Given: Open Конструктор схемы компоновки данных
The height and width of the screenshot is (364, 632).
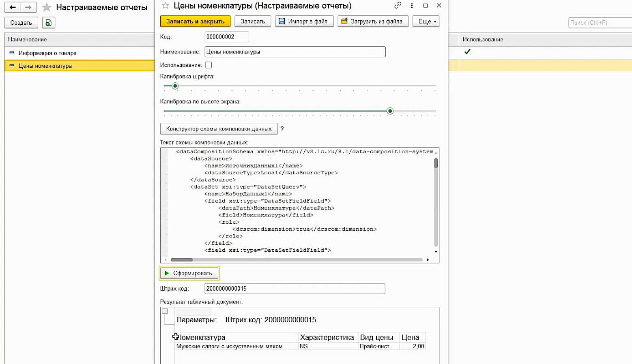Looking at the screenshot, I should (219, 128).
